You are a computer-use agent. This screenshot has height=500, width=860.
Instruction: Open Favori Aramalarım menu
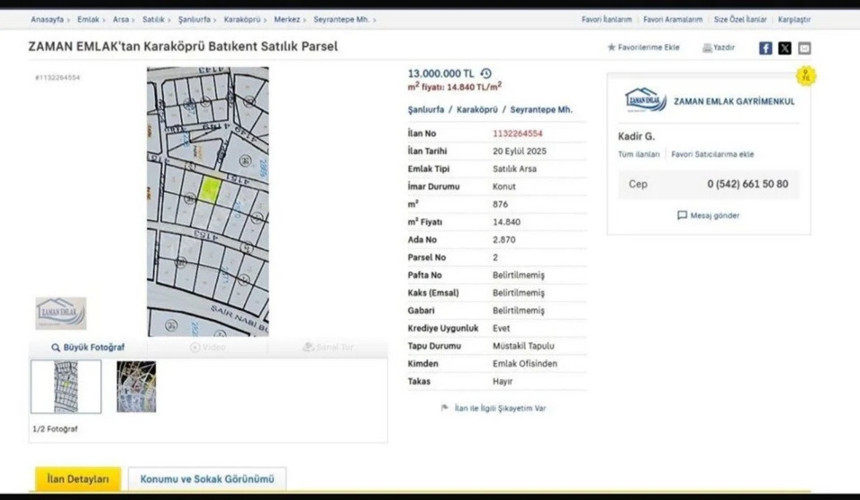[673, 20]
